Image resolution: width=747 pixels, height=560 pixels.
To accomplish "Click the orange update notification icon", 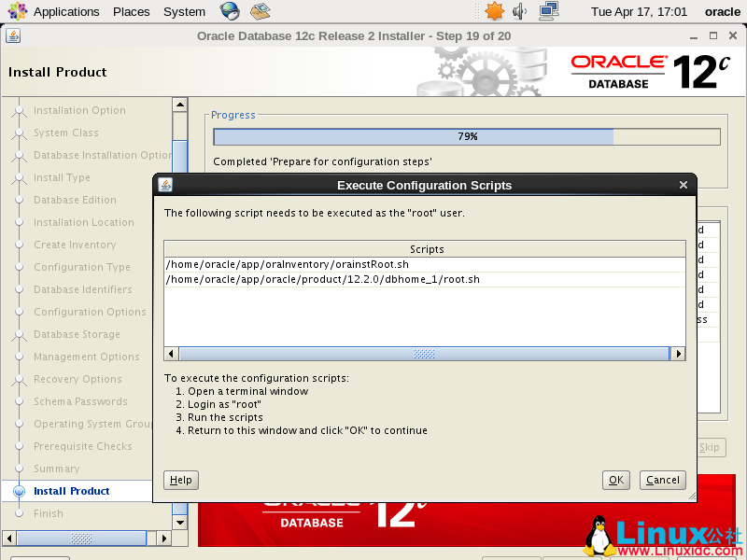I will [494, 11].
